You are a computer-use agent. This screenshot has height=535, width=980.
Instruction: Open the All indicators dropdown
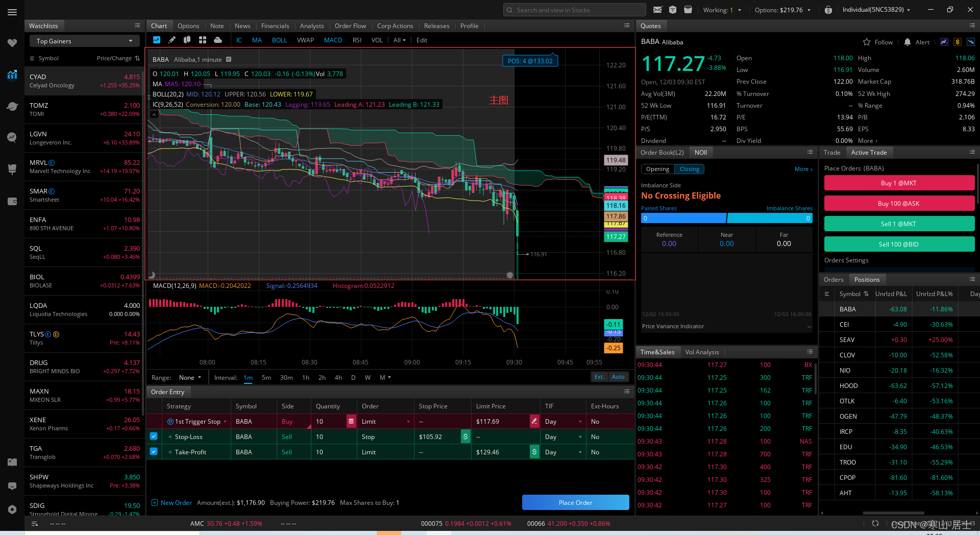(x=399, y=40)
